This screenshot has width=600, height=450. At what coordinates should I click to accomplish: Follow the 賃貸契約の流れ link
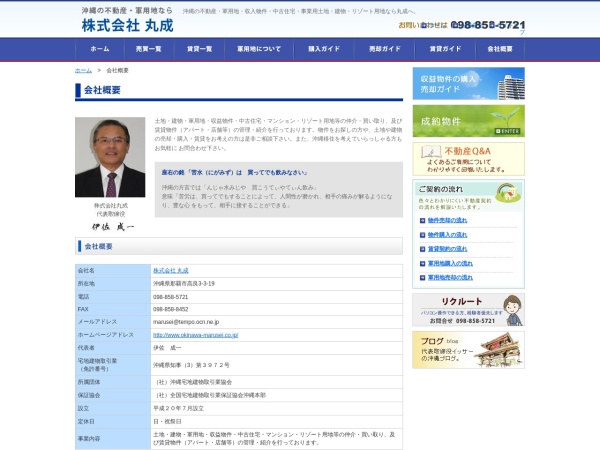(x=447, y=249)
